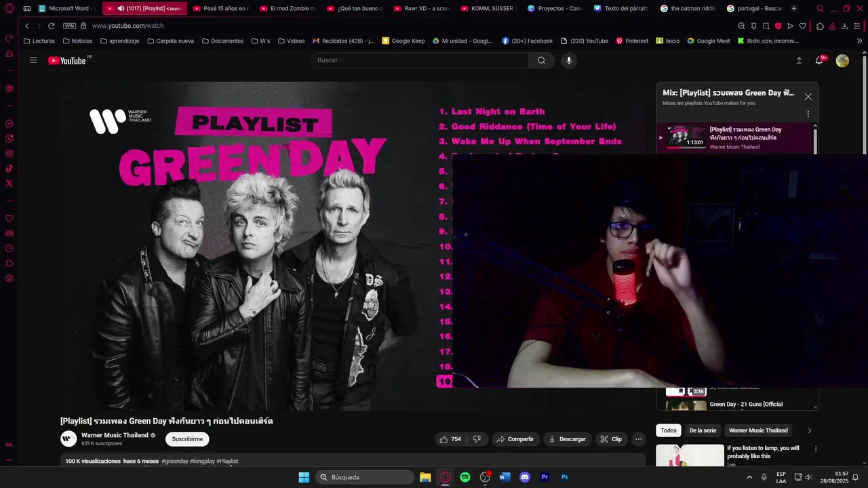Dislike the Green Day playlist video
The image size is (868, 488).
tap(477, 439)
